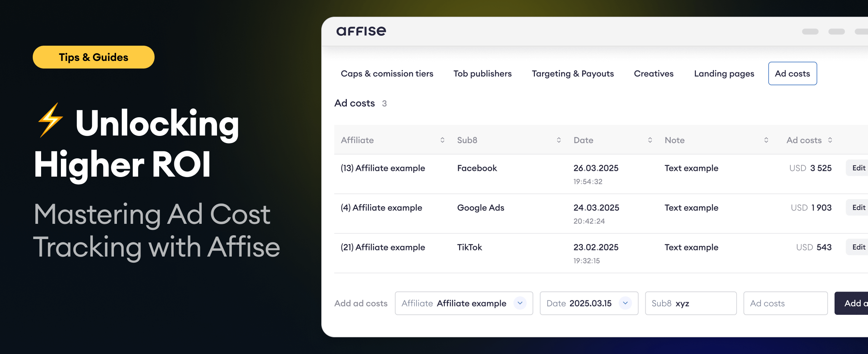Viewport: 868px width, 354px height.
Task: Click the lightning bolt icon
Action: [x=50, y=120]
